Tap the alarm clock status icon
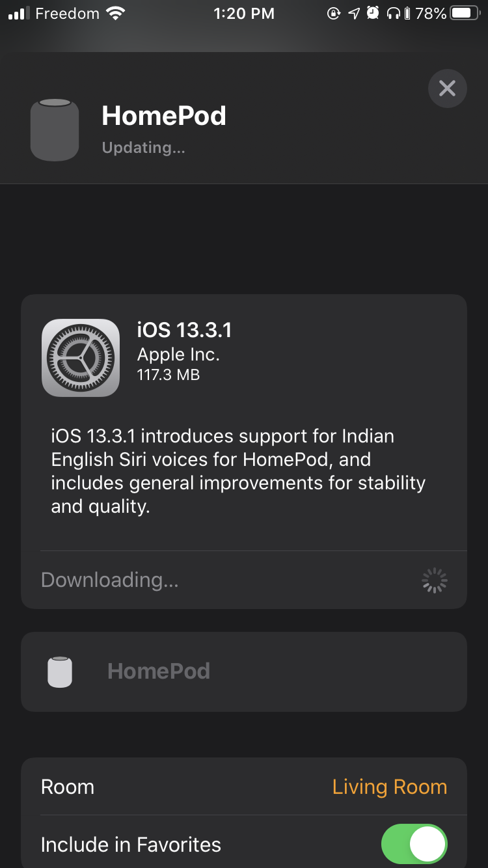Image resolution: width=488 pixels, height=868 pixels. (x=373, y=13)
